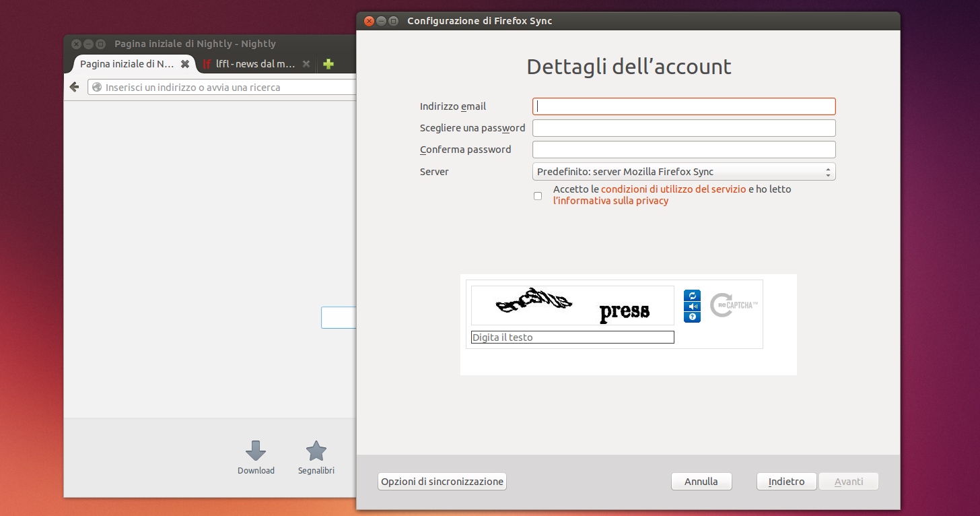Click the 'Server' label
Screen dimensions: 980x516
tap(434, 172)
